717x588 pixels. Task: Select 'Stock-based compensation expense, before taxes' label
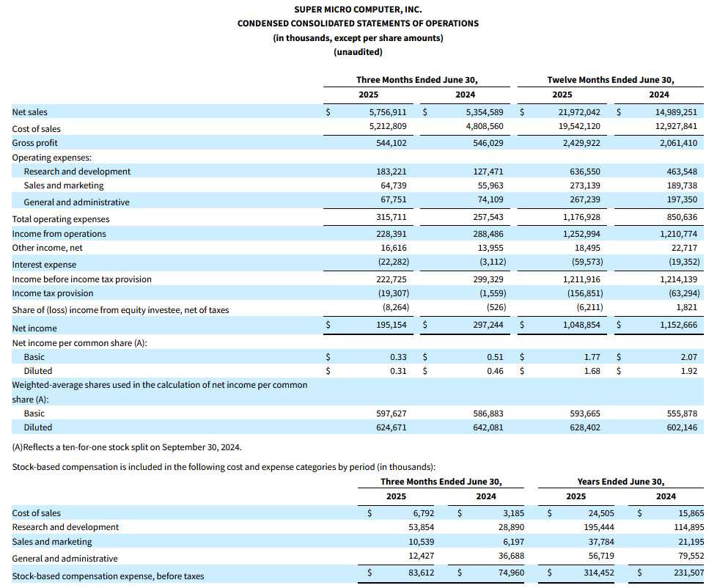coord(108,576)
